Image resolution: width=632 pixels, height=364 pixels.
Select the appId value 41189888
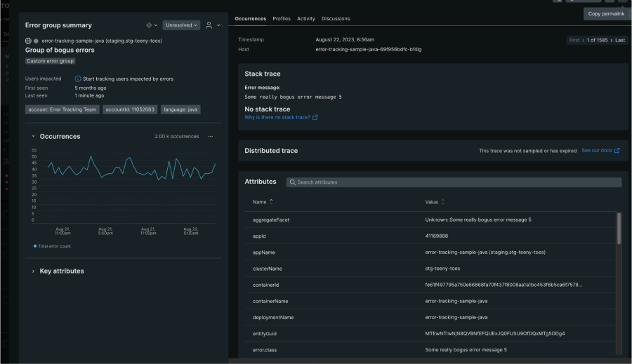tap(437, 236)
